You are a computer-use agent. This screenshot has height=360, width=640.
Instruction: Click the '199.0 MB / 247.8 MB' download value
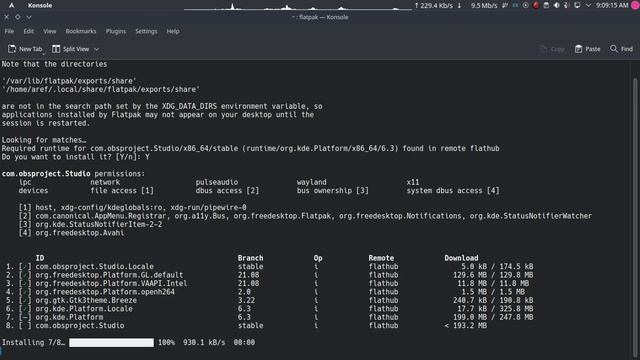pos(493,317)
